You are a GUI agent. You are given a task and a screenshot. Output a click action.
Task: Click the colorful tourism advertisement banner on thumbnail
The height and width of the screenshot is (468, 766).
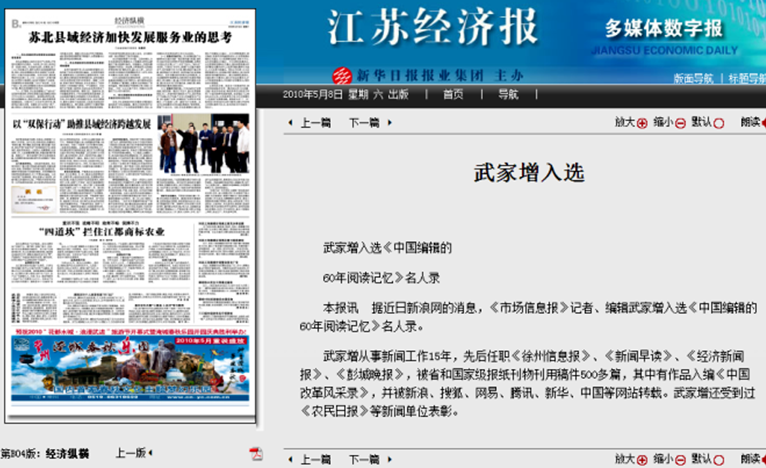tap(130, 368)
